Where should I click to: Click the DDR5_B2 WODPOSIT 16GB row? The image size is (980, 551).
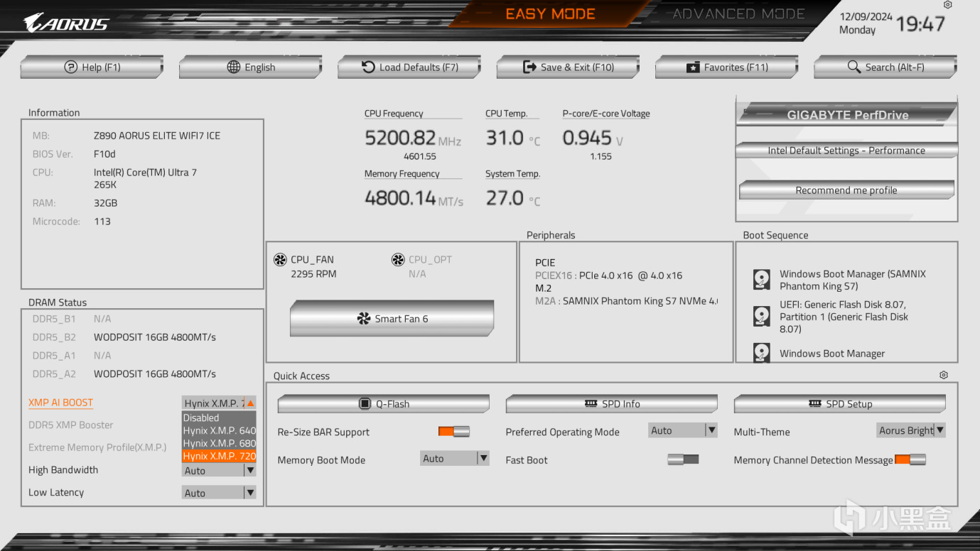(124, 337)
